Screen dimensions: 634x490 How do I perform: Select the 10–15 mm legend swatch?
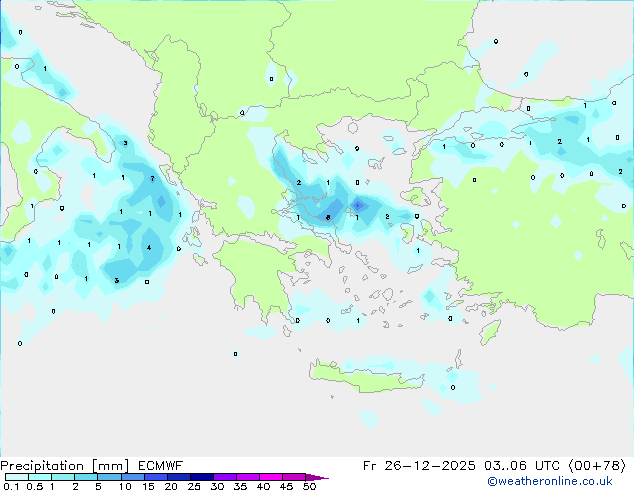pos(132,477)
